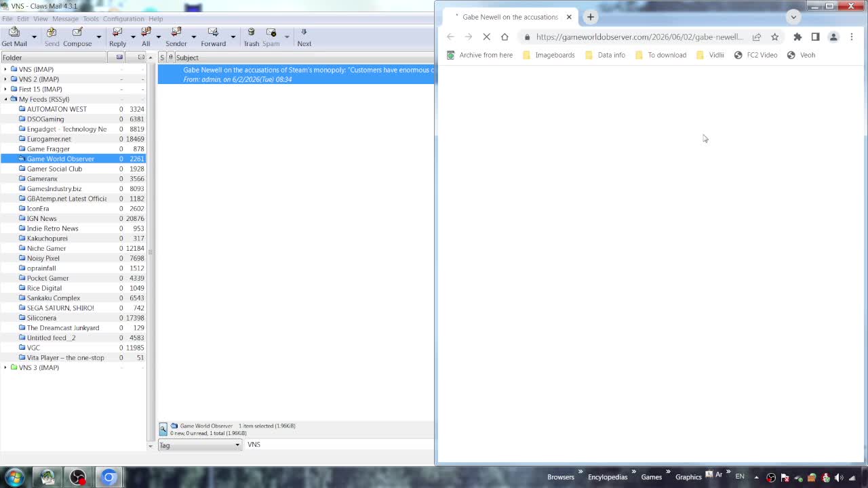Open the File menu
Viewport: 868px width, 488px height.
coord(7,19)
